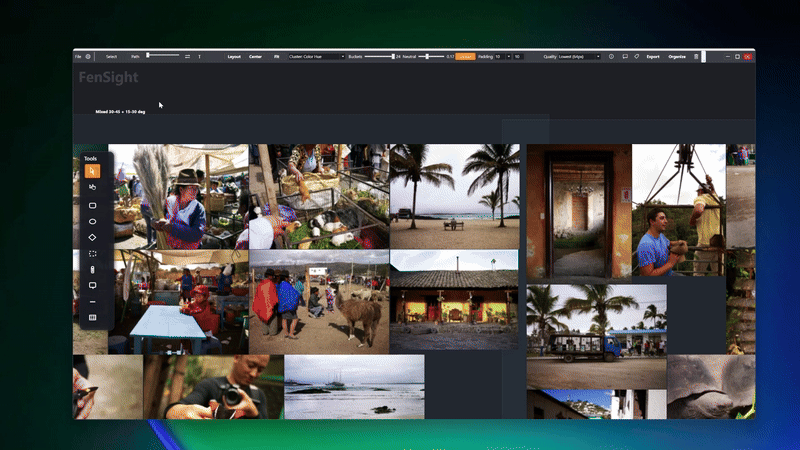
Task: Click the Export button
Action: coord(652,57)
